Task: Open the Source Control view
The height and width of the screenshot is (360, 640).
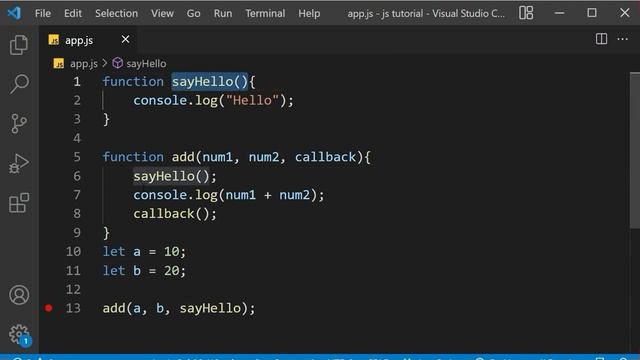Action: (19, 123)
